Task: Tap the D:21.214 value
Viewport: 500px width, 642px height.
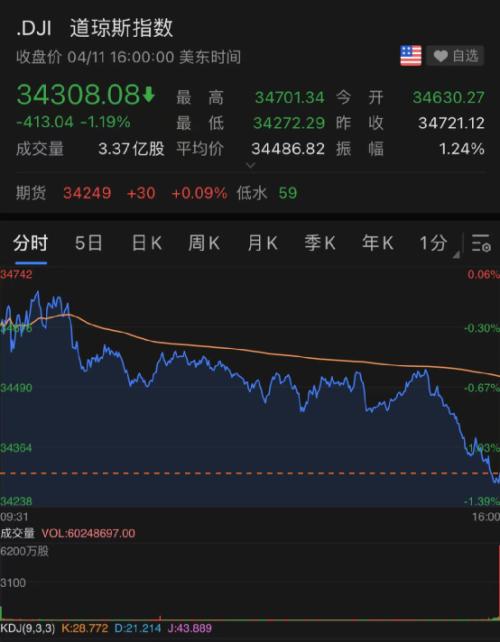Action: 138,628
